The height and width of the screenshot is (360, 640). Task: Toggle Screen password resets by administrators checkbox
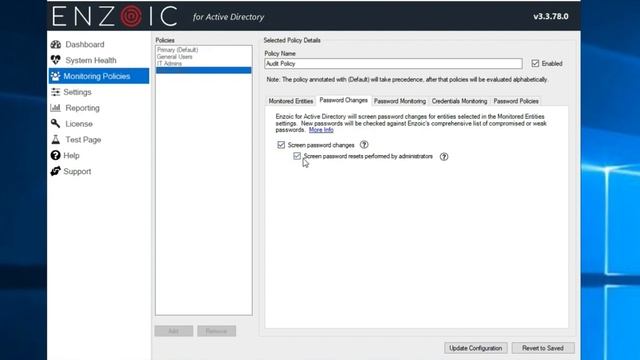[x=297, y=156]
